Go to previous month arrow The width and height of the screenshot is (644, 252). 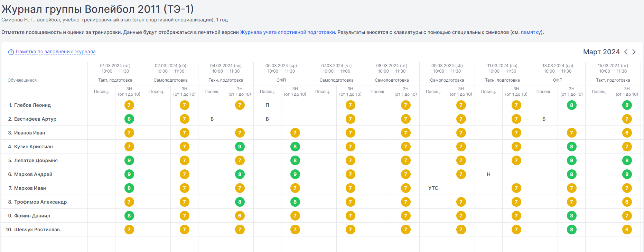coord(626,52)
